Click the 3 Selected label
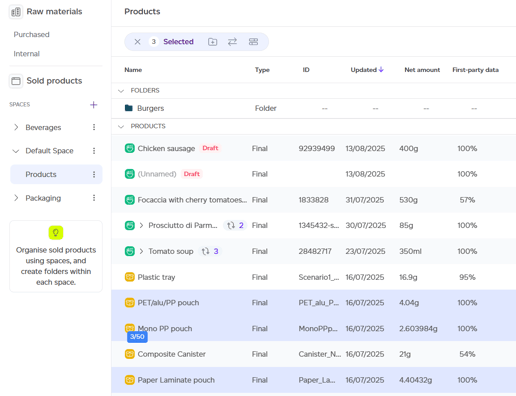The image size is (516, 396). pos(178,42)
